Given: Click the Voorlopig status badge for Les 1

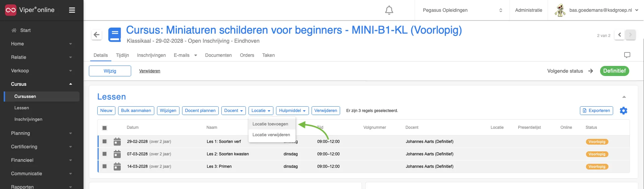Looking at the screenshot, I should click(597, 142).
